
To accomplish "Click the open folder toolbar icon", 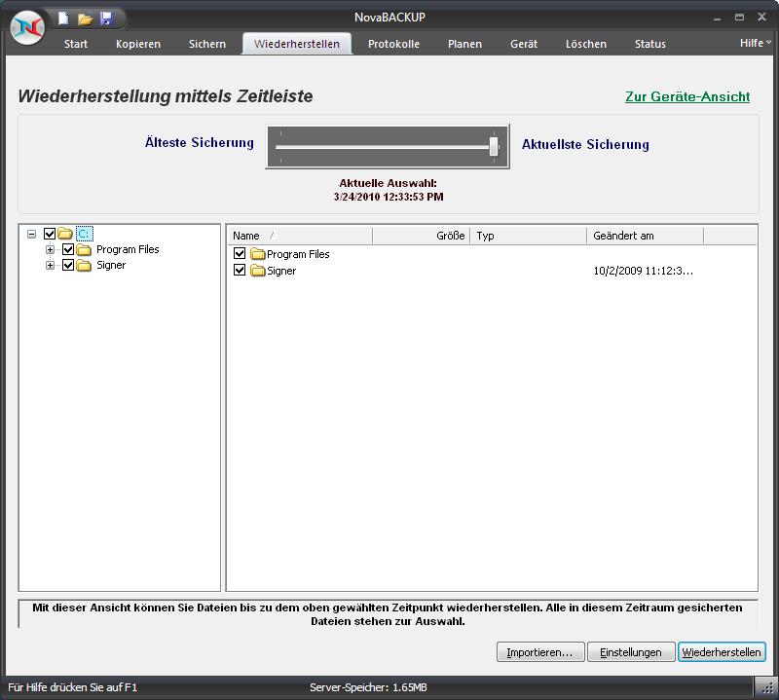I will [x=85, y=18].
